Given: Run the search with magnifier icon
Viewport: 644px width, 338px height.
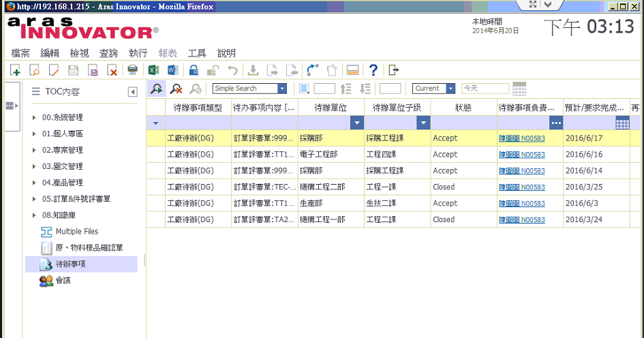Looking at the screenshot, I should point(156,89).
